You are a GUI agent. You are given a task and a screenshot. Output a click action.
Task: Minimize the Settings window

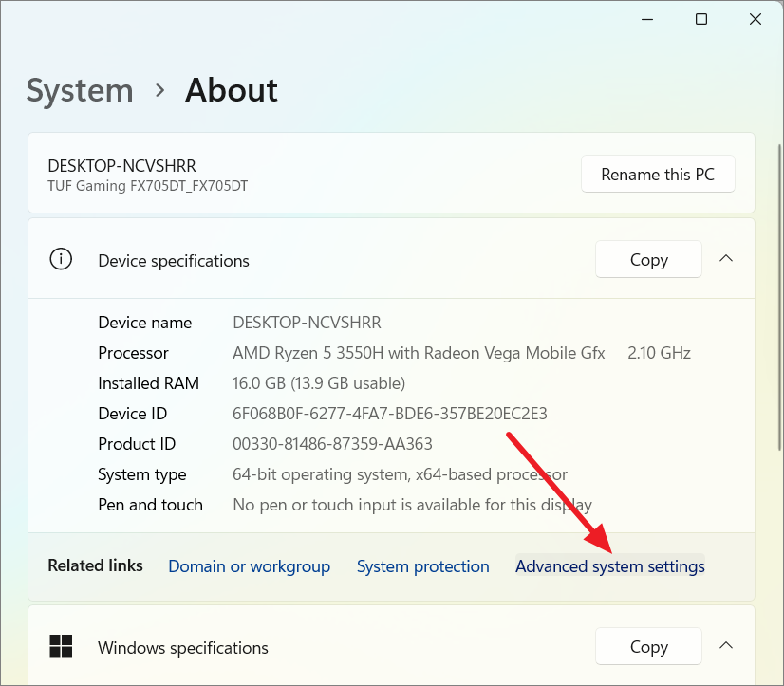coord(647,20)
